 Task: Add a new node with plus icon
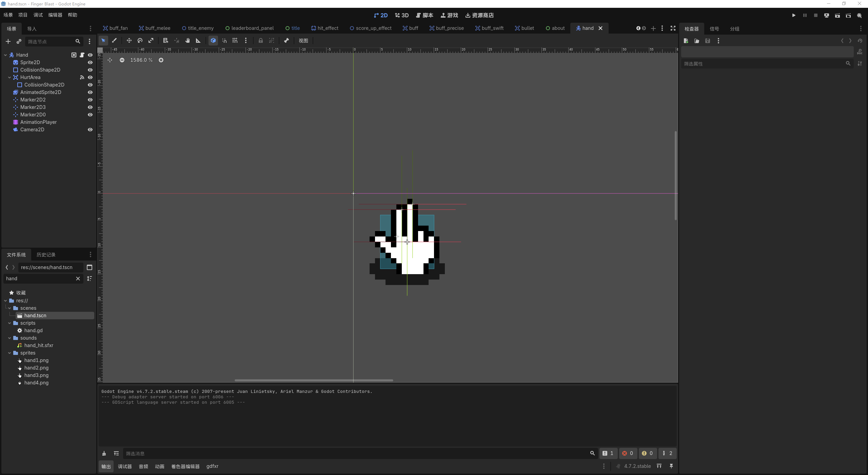8,41
